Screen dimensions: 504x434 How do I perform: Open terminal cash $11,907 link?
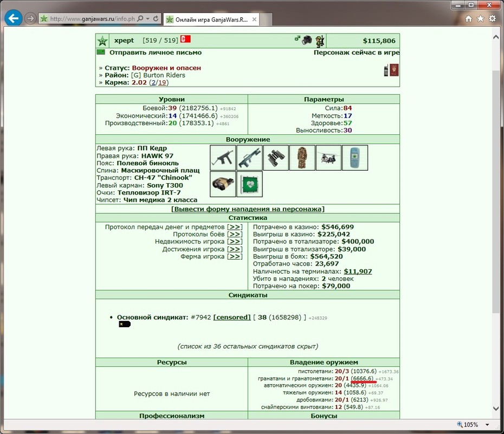click(358, 271)
